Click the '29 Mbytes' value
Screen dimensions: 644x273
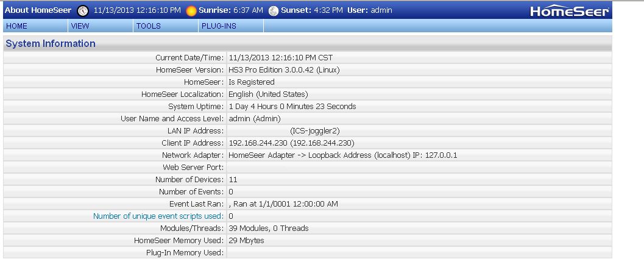tap(246, 241)
